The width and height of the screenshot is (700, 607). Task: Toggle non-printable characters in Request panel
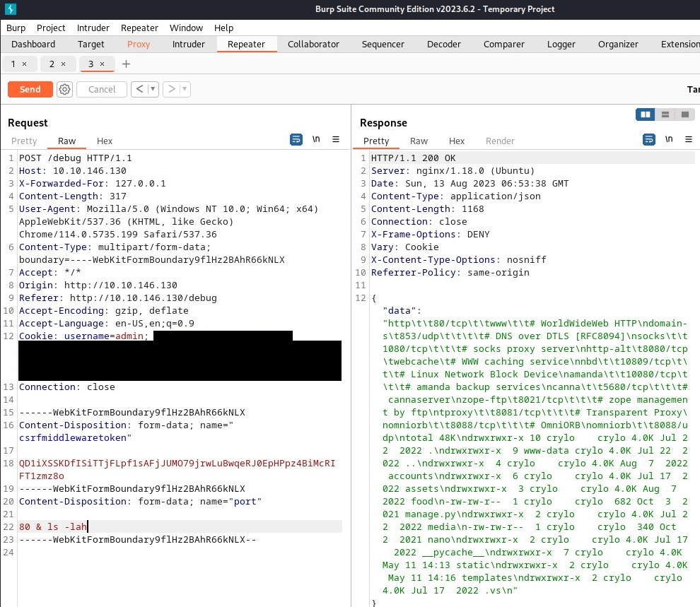coord(316,139)
